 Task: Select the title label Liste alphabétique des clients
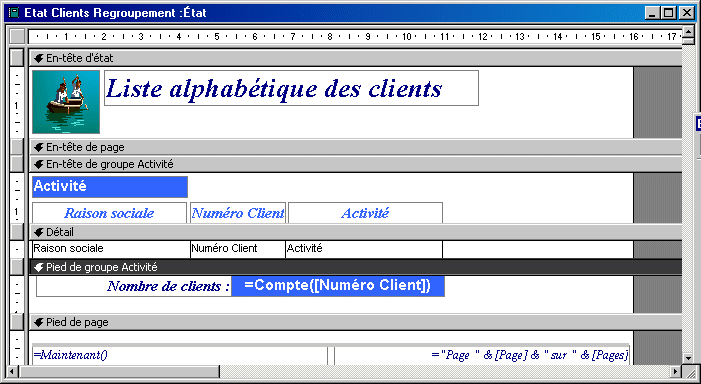point(291,88)
